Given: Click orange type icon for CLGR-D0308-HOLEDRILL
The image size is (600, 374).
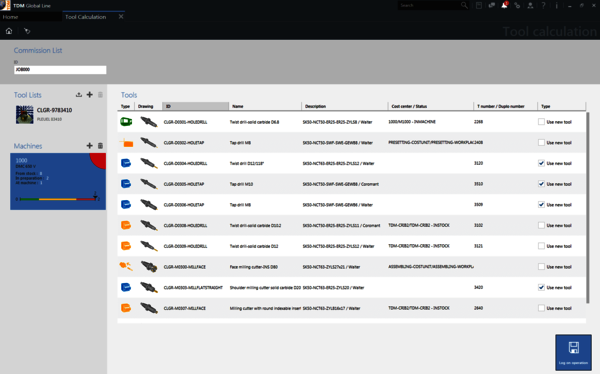Looking at the screenshot, I should tap(126, 225).
